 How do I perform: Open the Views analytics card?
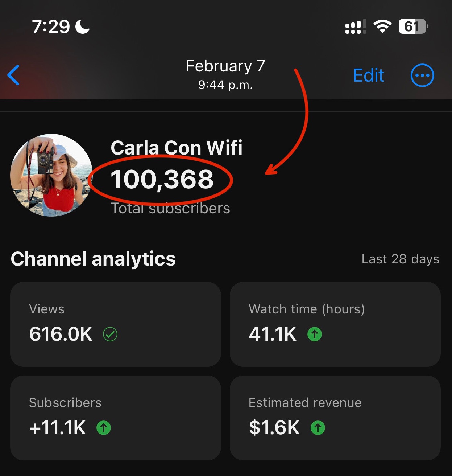coord(116,324)
